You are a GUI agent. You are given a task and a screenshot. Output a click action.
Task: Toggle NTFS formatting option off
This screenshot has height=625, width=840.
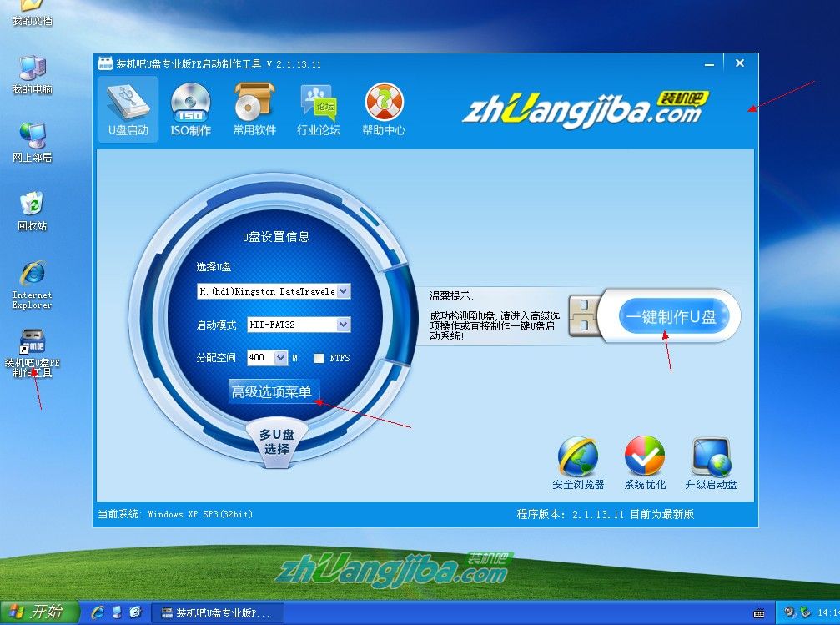click(x=319, y=357)
